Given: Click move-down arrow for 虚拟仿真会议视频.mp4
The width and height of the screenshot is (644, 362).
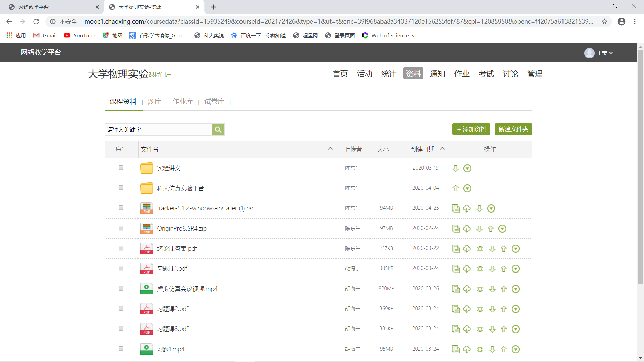Looking at the screenshot, I should (x=492, y=289).
